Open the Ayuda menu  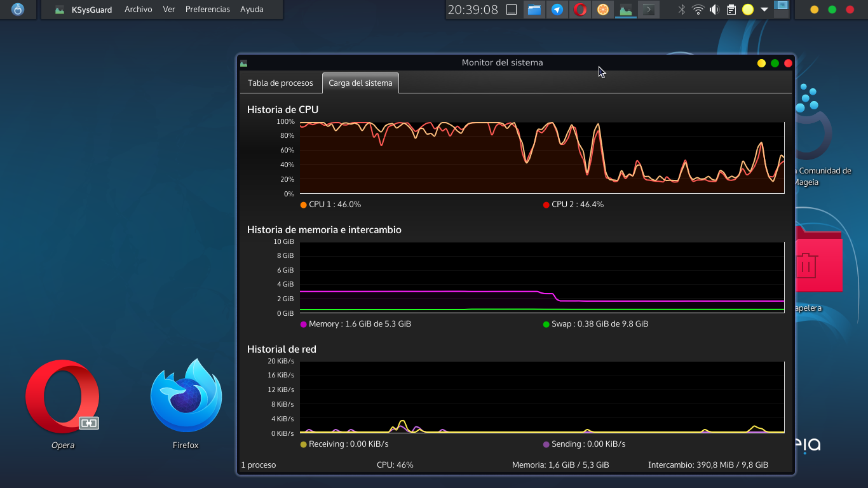click(x=252, y=10)
